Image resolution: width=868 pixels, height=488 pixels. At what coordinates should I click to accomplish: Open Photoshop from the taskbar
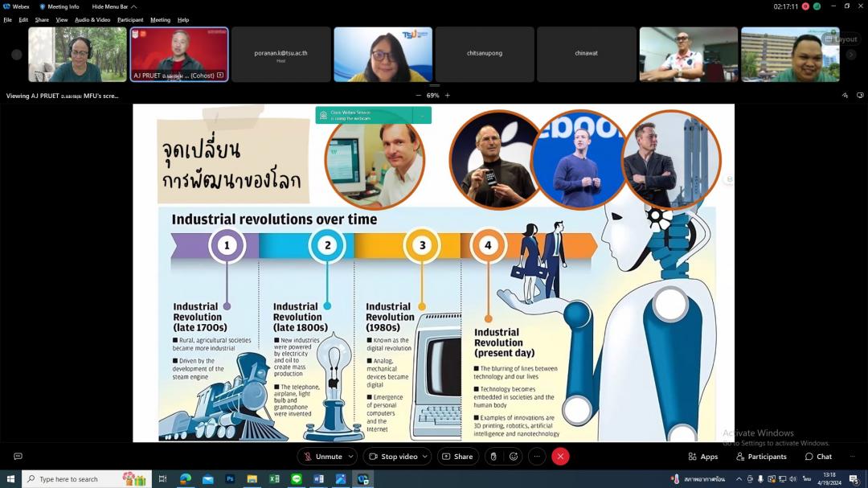[230, 479]
